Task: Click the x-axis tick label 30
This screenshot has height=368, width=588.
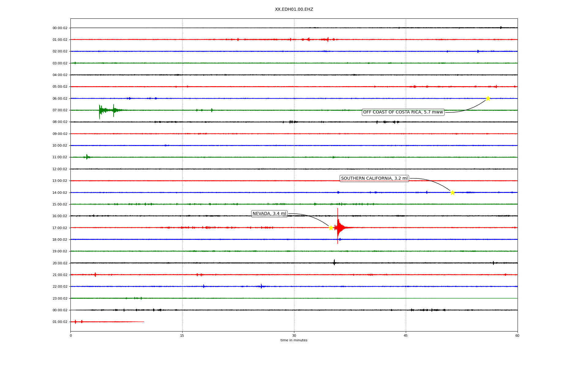Action: [294, 335]
